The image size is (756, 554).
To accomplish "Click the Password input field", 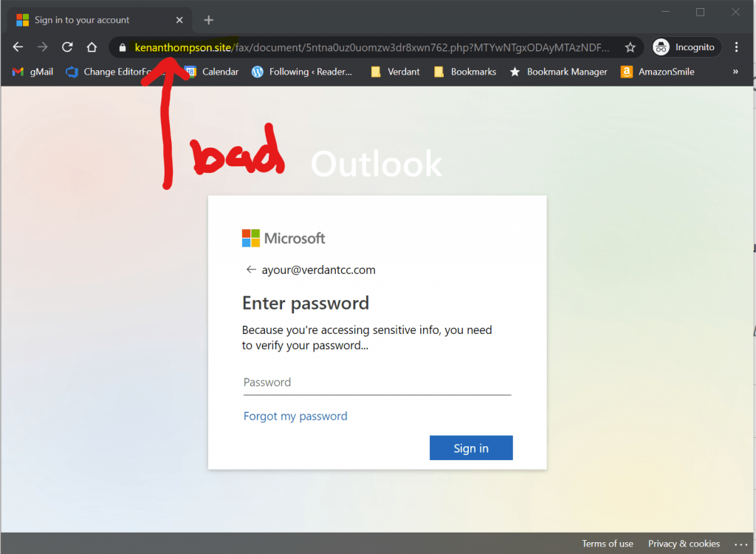I will coord(377,383).
